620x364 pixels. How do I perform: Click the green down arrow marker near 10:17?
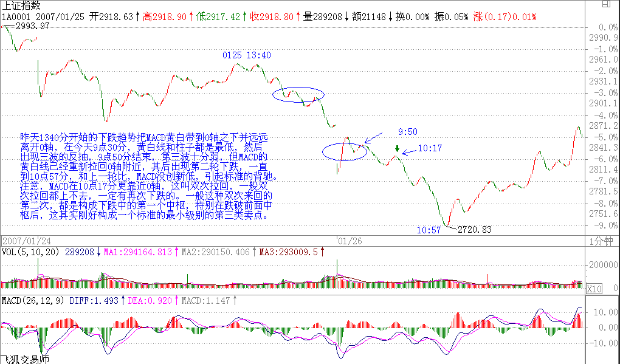click(x=397, y=148)
